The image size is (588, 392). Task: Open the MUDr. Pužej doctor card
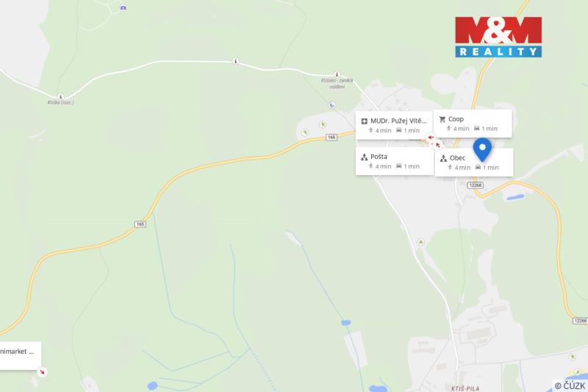pos(394,125)
